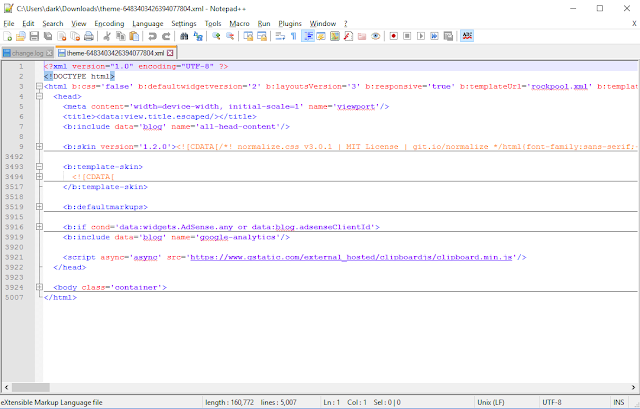Open the Document Map icon

(335, 36)
